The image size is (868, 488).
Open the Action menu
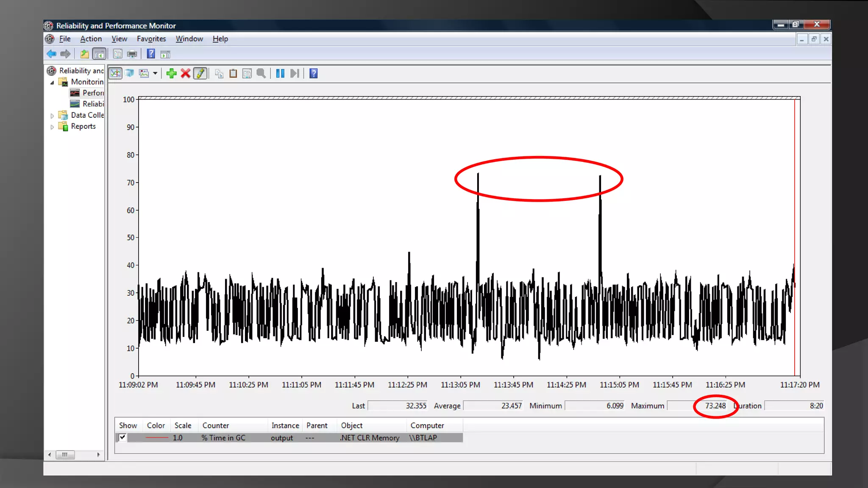coord(91,39)
